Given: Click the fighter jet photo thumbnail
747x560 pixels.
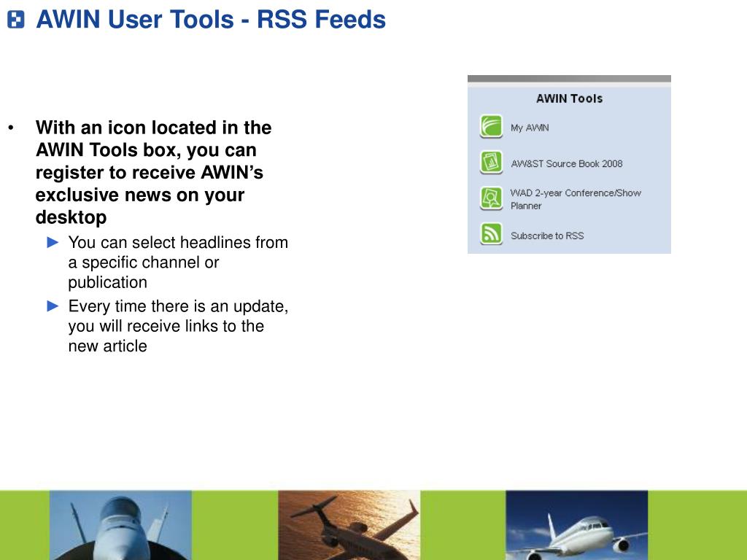Looking at the screenshot, I should coord(120,525).
